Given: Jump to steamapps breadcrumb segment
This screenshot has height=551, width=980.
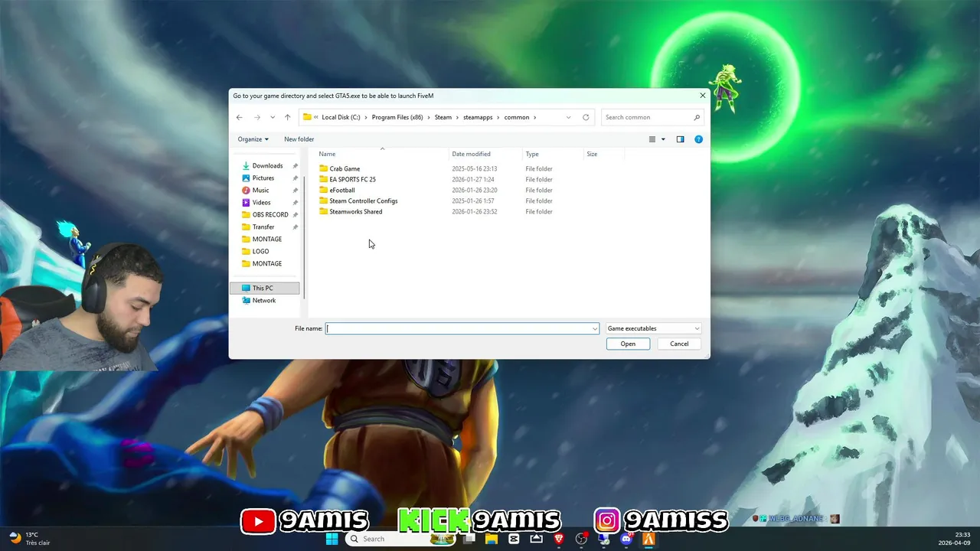Looking at the screenshot, I should tap(478, 117).
